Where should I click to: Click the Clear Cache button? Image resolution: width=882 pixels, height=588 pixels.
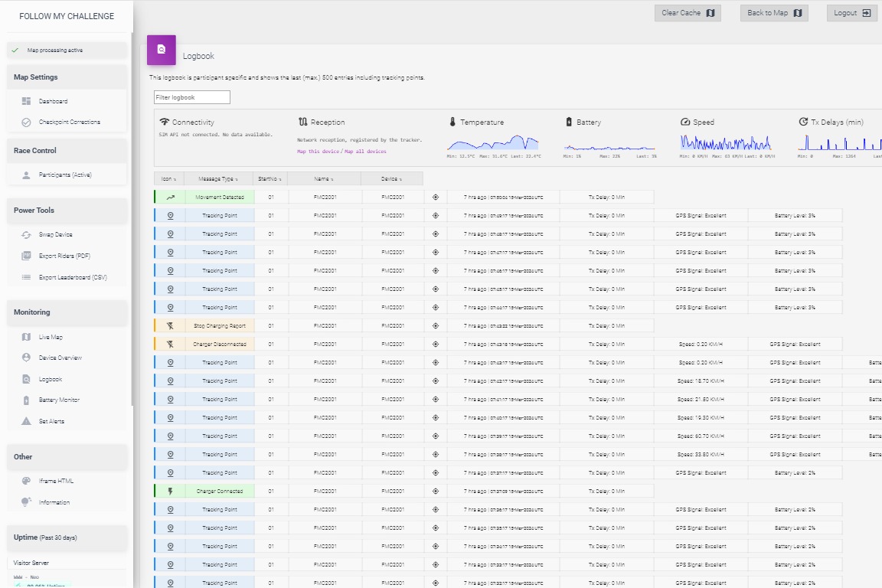(688, 13)
